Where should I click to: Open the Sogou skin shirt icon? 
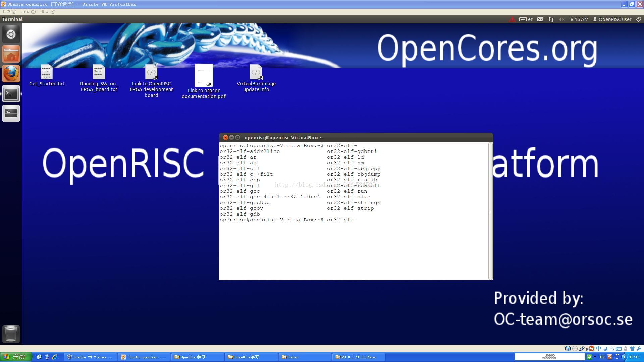point(632,349)
